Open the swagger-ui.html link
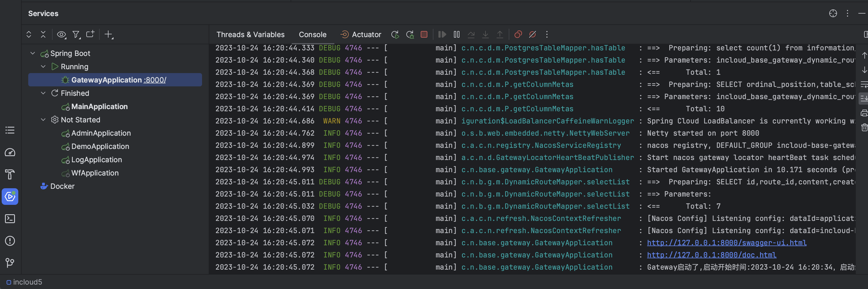 point(727,243)
